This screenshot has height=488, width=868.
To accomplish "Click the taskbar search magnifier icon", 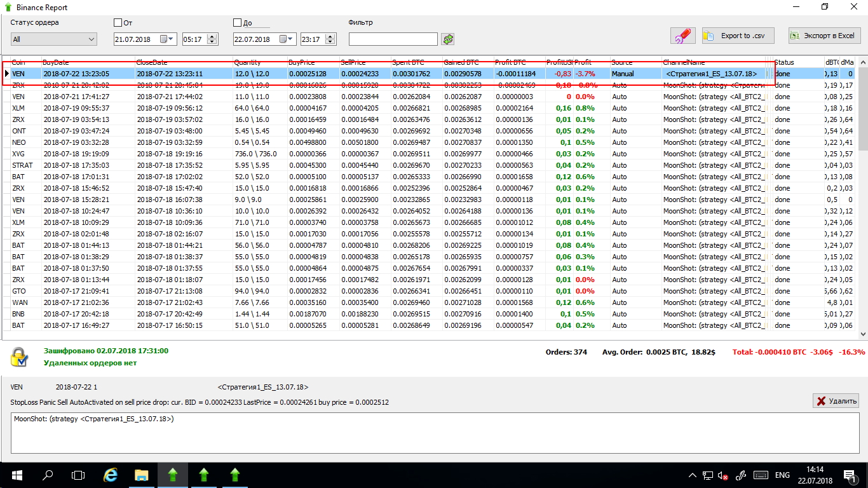I will (x=48, y=475).
